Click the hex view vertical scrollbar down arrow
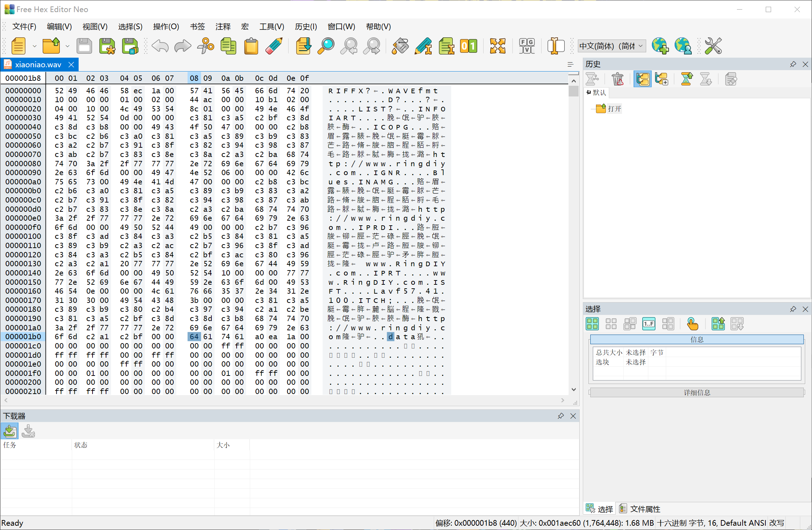This screenshot has height=530, width=812. (x=574, y=389)
